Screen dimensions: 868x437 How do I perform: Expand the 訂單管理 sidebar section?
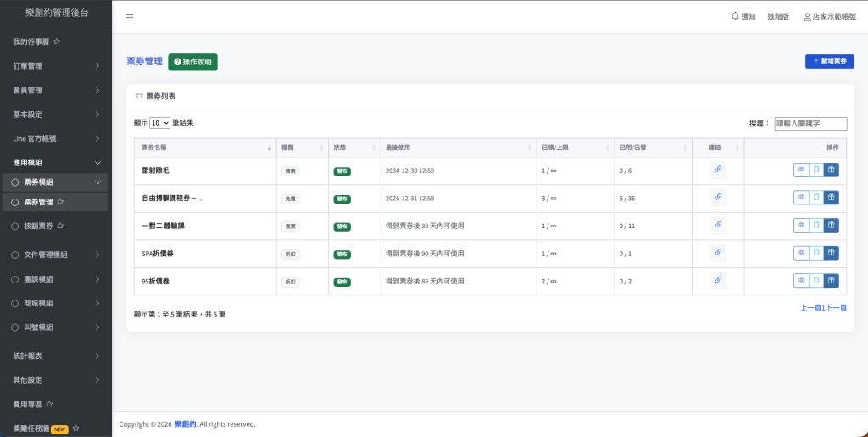(x=55, y=66)
